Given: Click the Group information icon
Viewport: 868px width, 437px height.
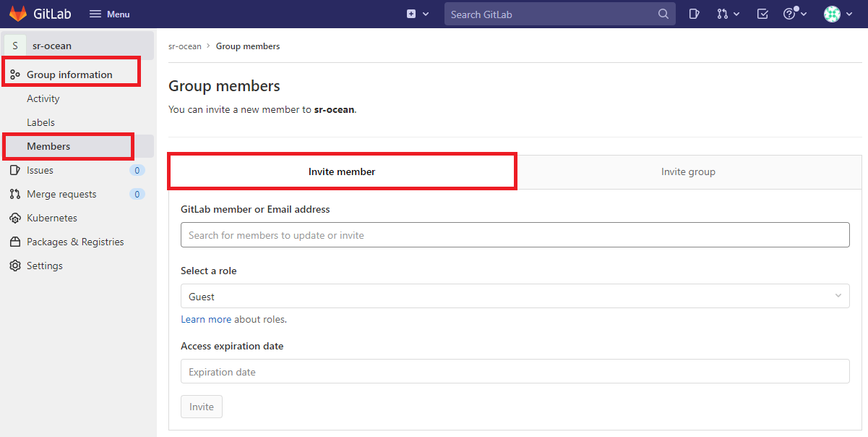Looking at the screenshot, I should [x=14, y=75].
